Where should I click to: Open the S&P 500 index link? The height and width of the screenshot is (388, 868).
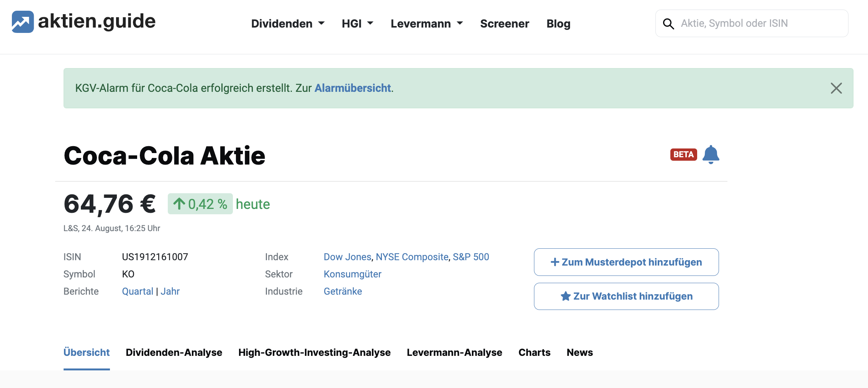(471, 257)
